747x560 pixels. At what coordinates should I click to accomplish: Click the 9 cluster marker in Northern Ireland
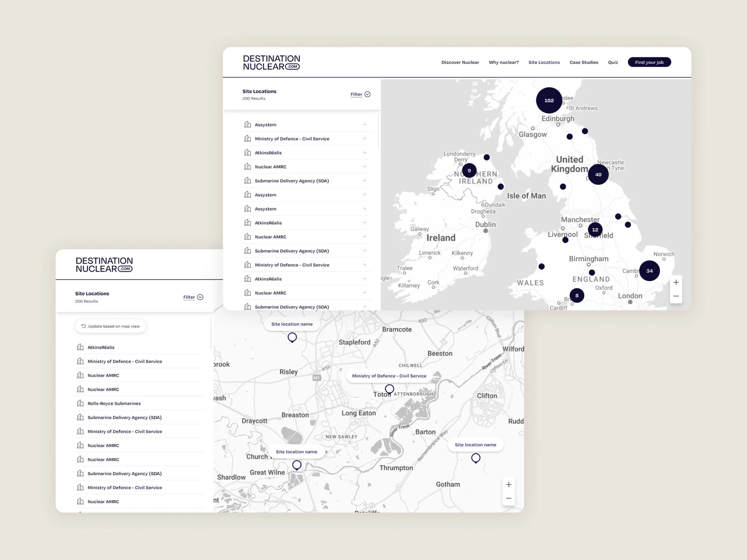click(469, 170)
